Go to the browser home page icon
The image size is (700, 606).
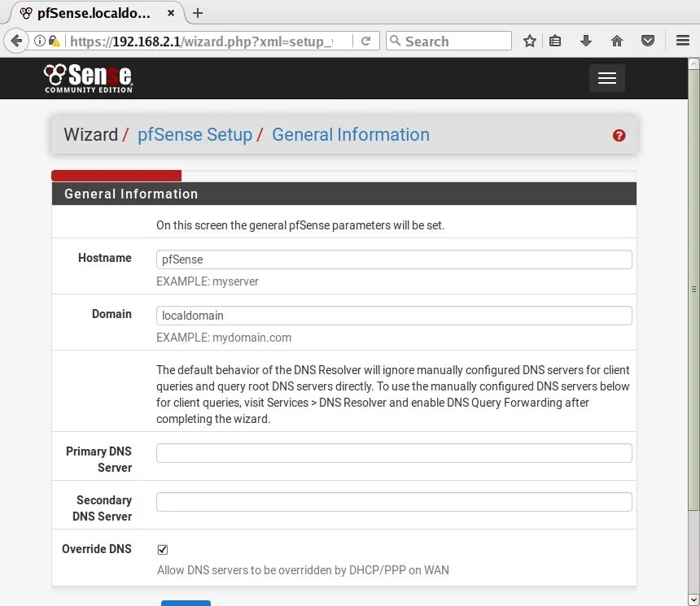coord(616,41)
